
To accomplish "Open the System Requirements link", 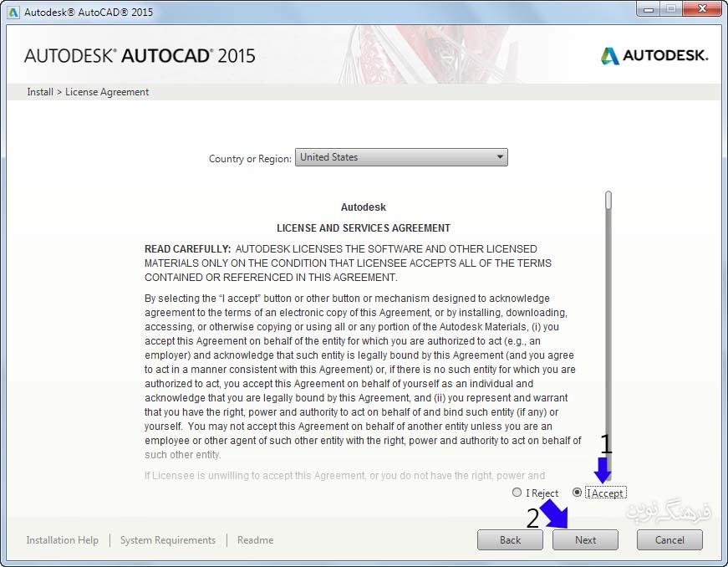I will click(168, 540).
